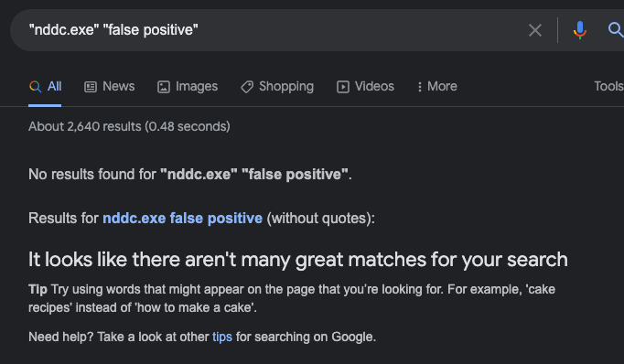Start voice search with the microphone icon
This screenshot has height=364, width=624.
point(580,30)
